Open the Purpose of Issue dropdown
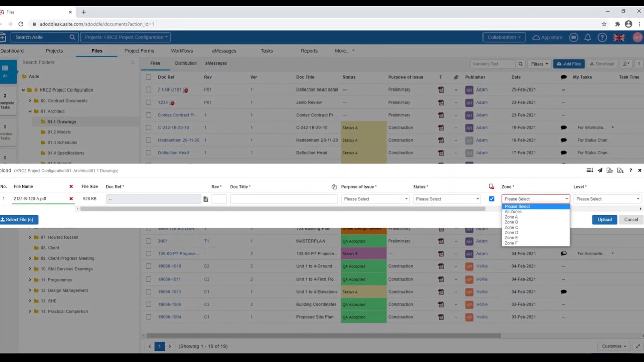 [x=375, y=199]
